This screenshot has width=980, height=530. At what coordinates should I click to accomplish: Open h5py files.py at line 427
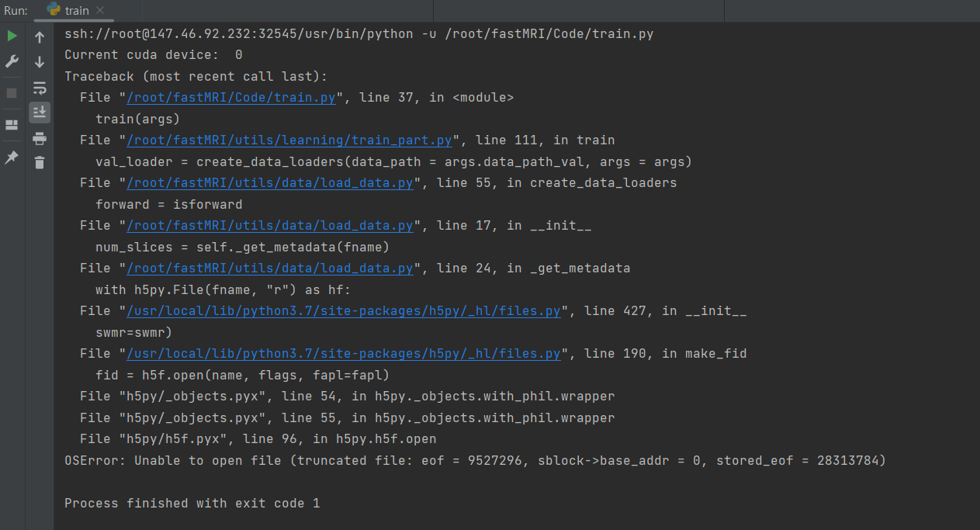pyautogui.click(x=344, y=310)
